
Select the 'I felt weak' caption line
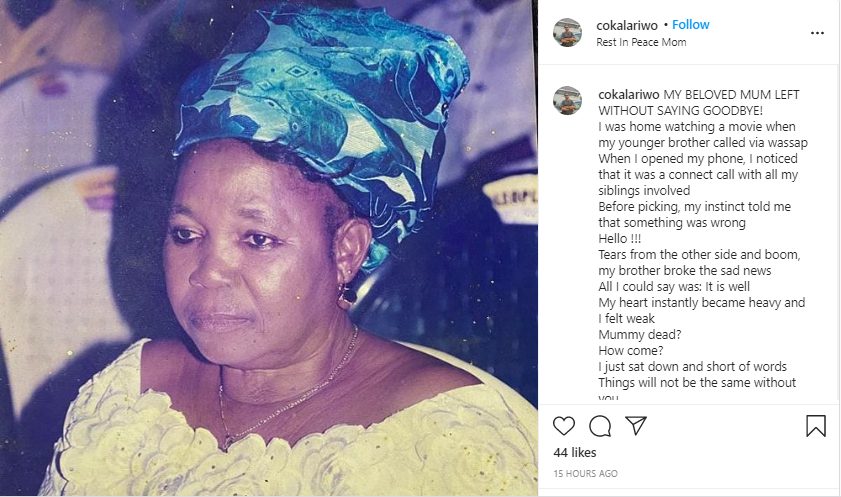pos(626,318)
